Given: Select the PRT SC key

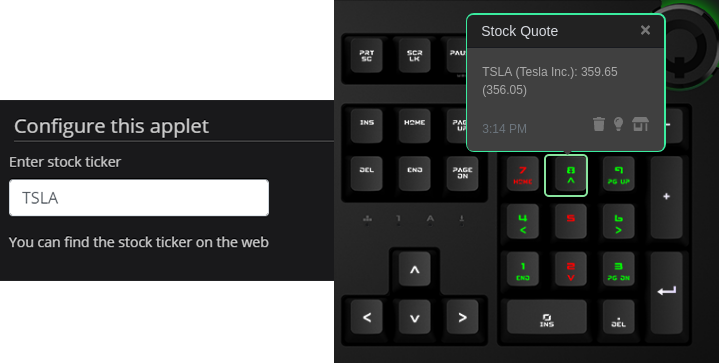Looking at the screenshot, I should click(367, 55).
